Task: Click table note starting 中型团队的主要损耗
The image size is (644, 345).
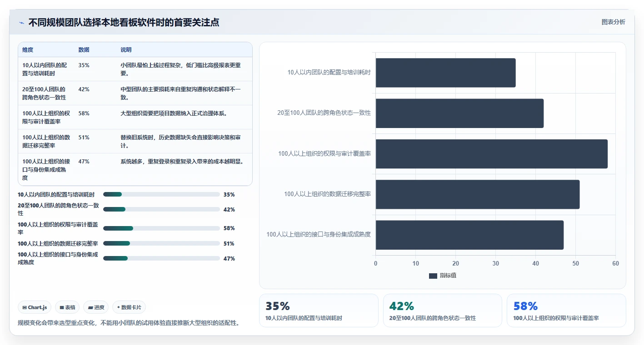Action: click(x=180, y=93)
